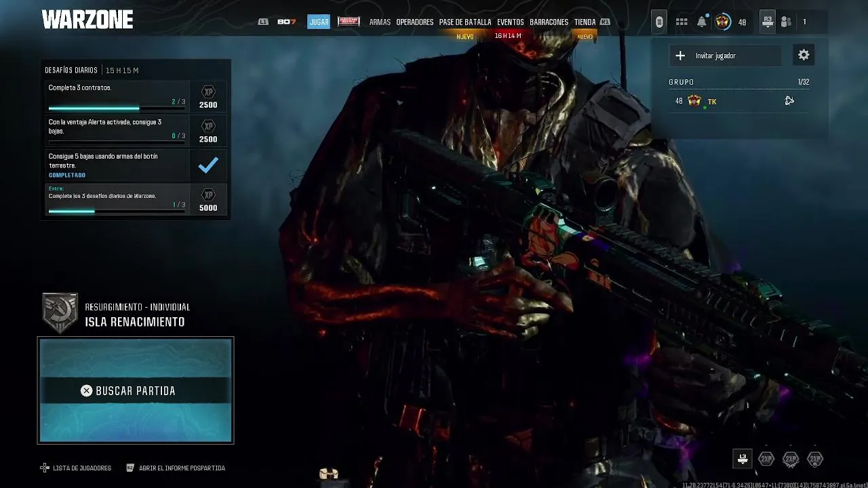The image size is (868, 488).
Task: Open the ARMAS menu tab
Action: pyautogui.click(x=380, y=22)
